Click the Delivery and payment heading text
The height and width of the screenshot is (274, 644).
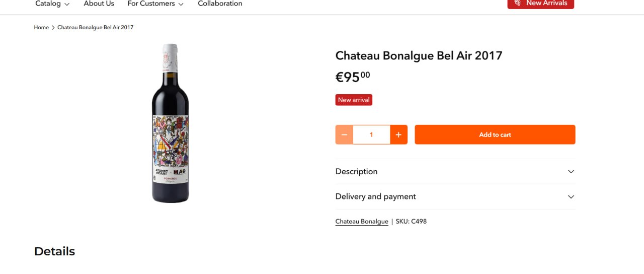point(375,196)
